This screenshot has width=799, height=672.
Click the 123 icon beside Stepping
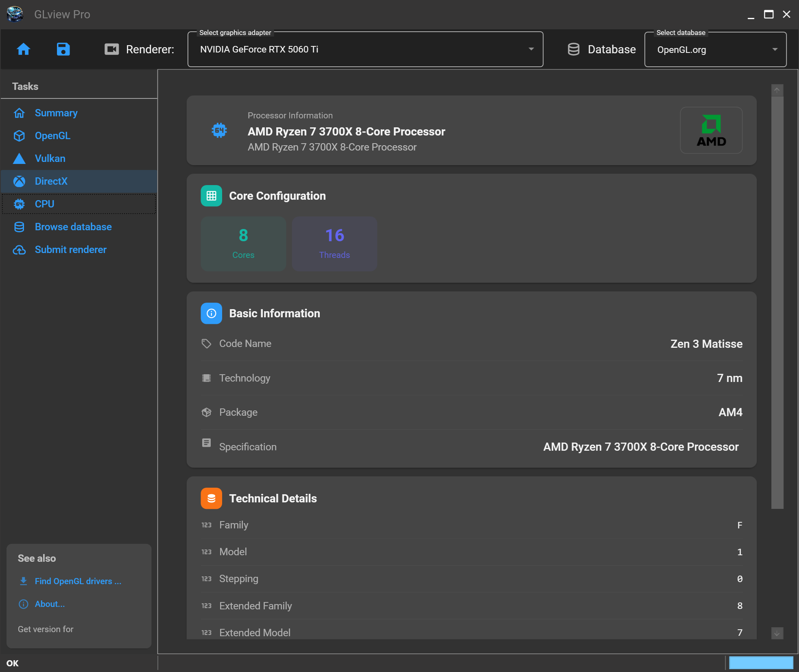coord(206,578)
